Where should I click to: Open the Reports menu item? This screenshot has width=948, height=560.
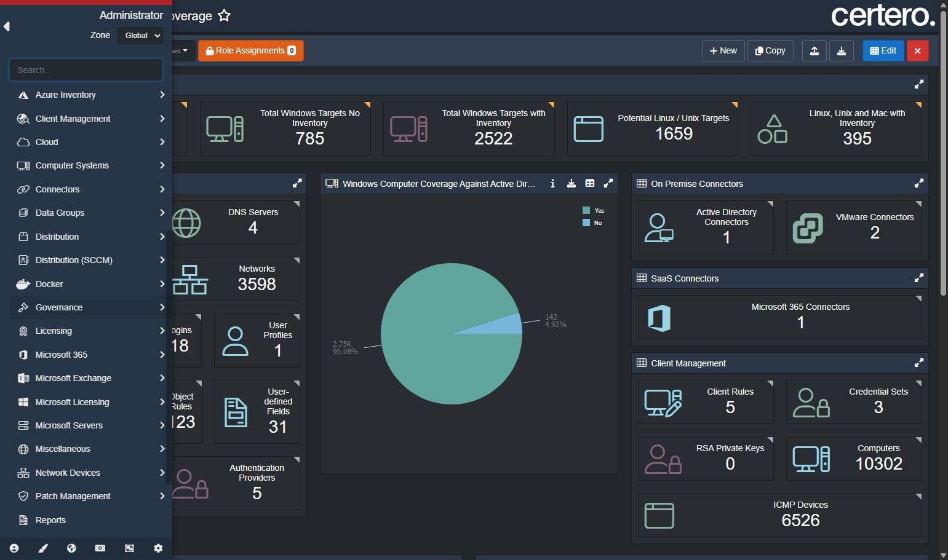pyautogui.click(x=90, y=520)
